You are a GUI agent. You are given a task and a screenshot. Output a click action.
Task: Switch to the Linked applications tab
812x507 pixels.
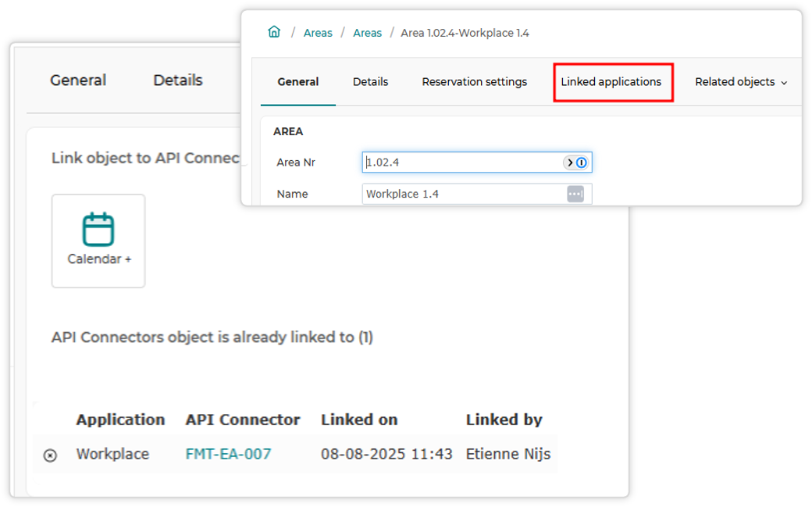coord(611,82)
